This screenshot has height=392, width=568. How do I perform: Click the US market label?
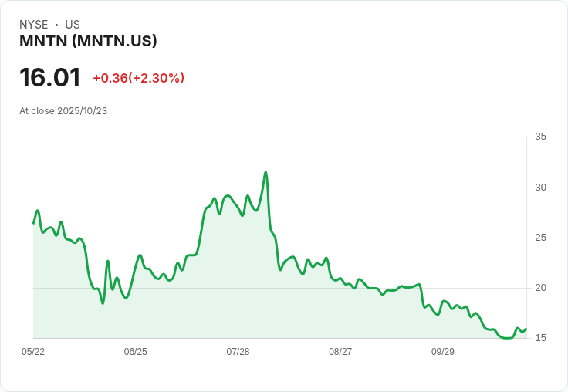tap(73, 25)
